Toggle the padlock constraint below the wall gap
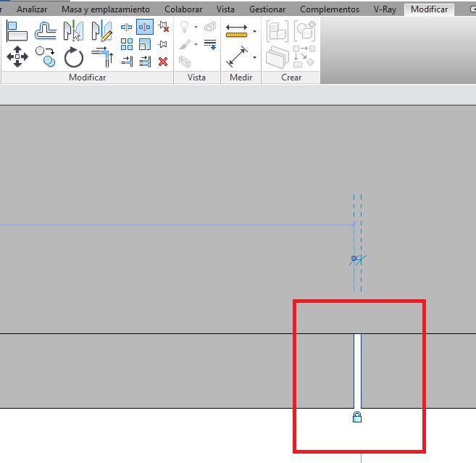Image resolution: width=476 pixels, height=463 pixels. point(356,417)
